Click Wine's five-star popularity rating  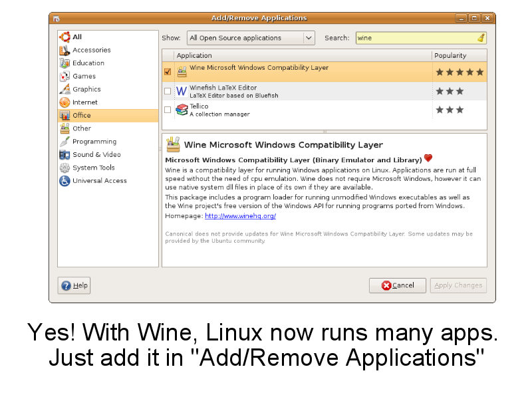point(460,72)
